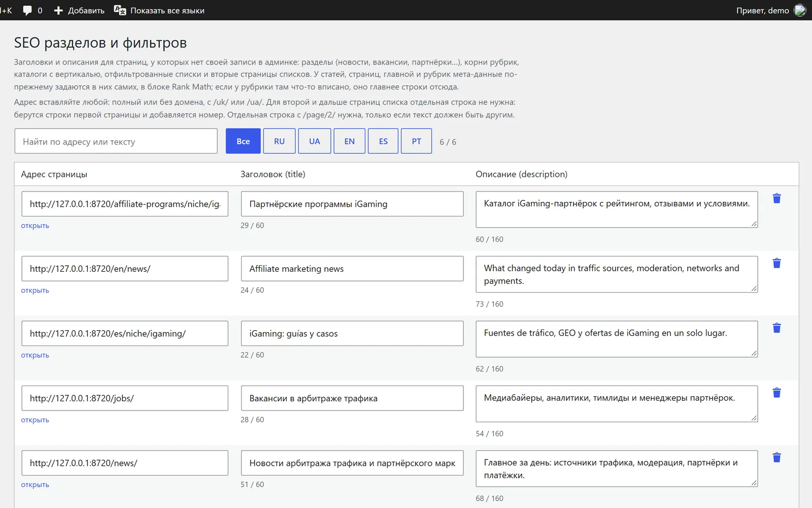Edit description What changed today in traffic
812x508 pixels.
(617, 274)
